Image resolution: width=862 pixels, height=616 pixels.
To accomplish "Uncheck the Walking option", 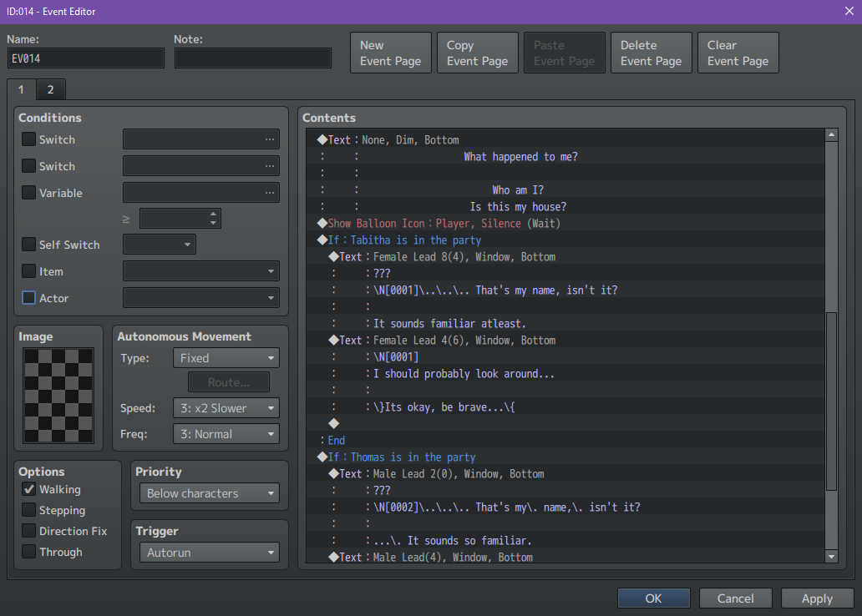I will (28, 489).
